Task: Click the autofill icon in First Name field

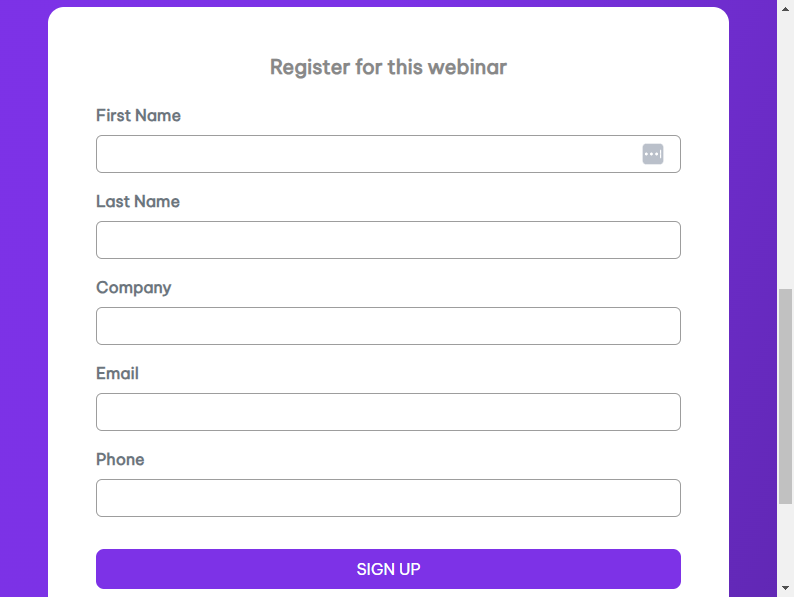Action: (653, 154)
